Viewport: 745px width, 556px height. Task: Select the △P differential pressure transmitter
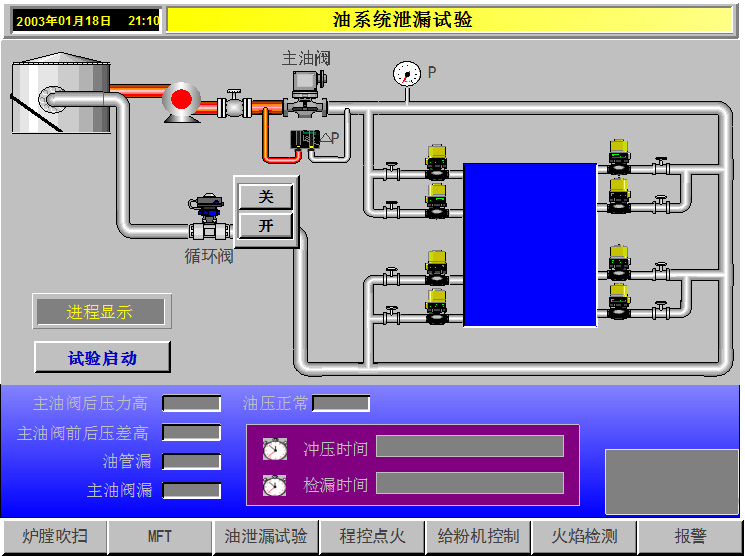coord(305,139)
